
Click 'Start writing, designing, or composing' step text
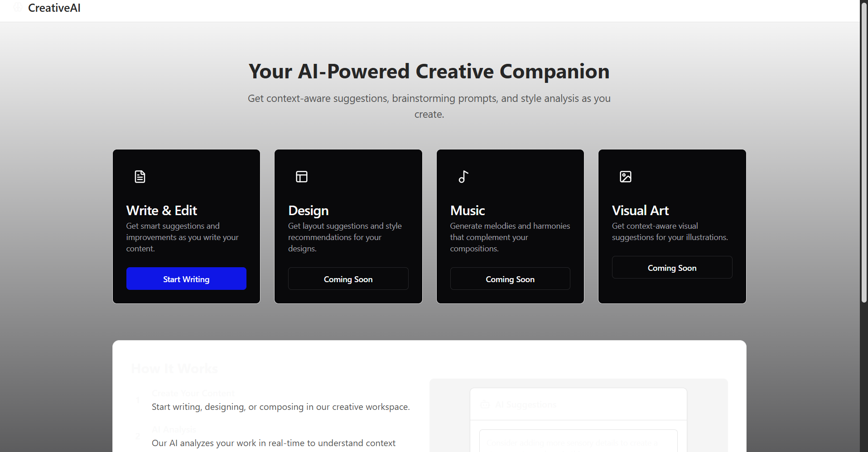tap(281, 407)
